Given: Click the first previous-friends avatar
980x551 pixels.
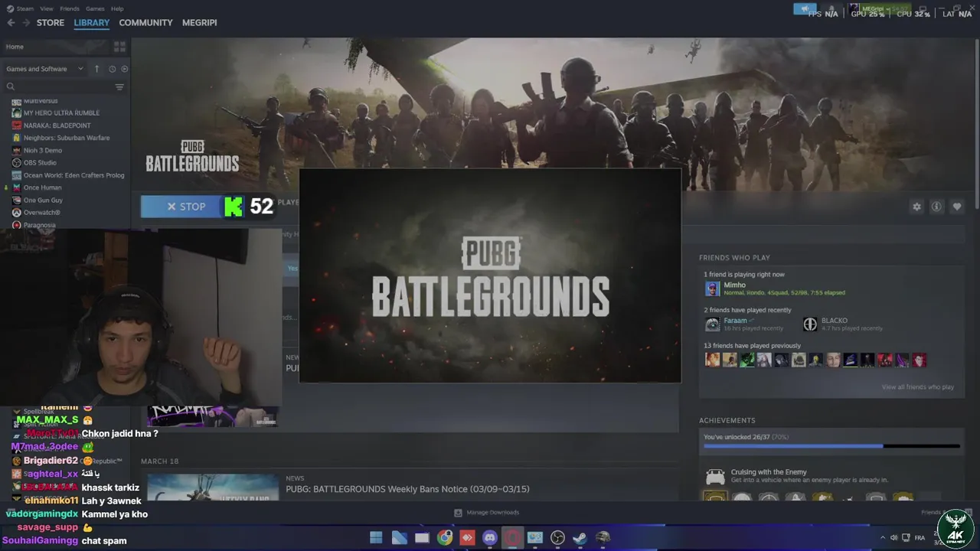Looking at the screenshot, I should (x=712, y=360).
